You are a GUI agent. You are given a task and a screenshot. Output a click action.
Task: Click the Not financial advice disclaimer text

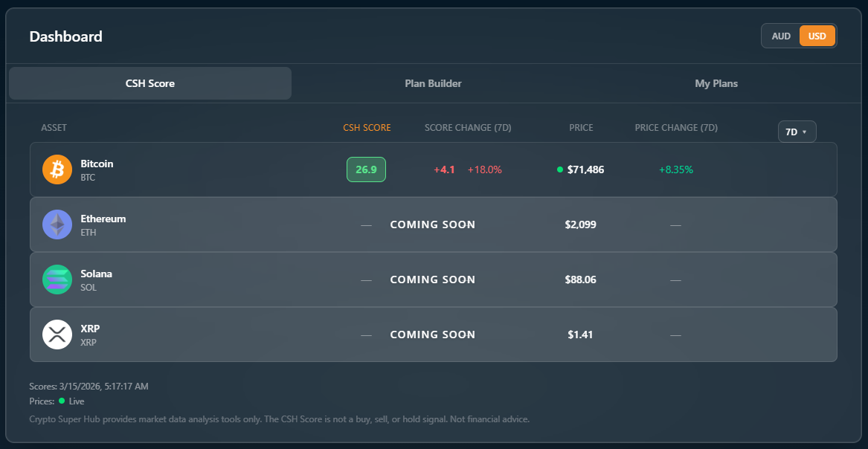pyautogui.click(x=490, y=419)
